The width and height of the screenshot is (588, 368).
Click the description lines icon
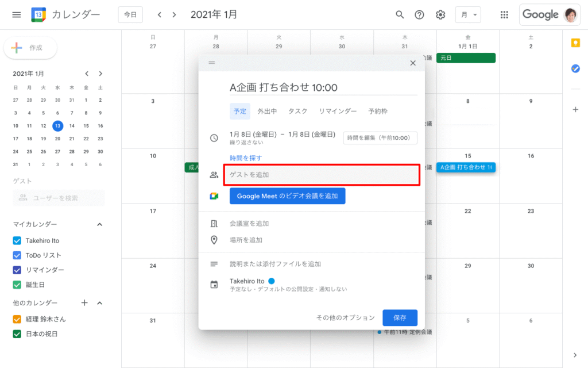click(x=214, y=264)
